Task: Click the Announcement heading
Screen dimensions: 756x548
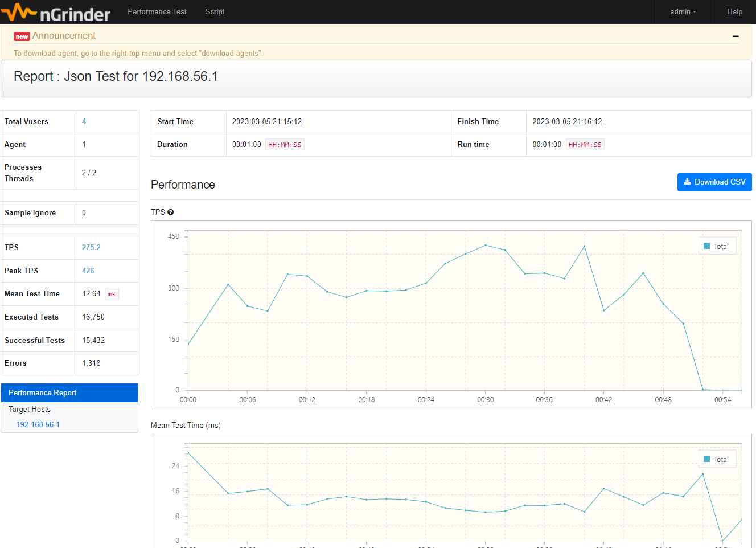Action: [x=64, y=35]
